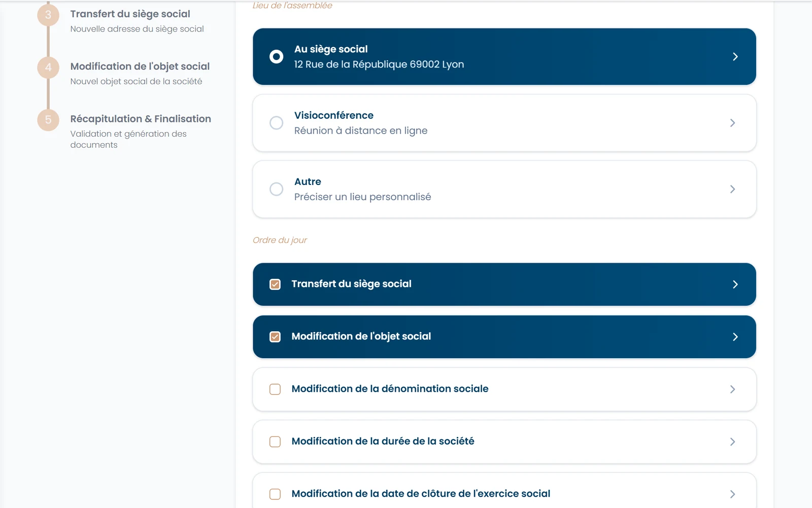Open 'Modification de l'objet social' sidebar step
The image size is (812, 508).
[140, 67]
